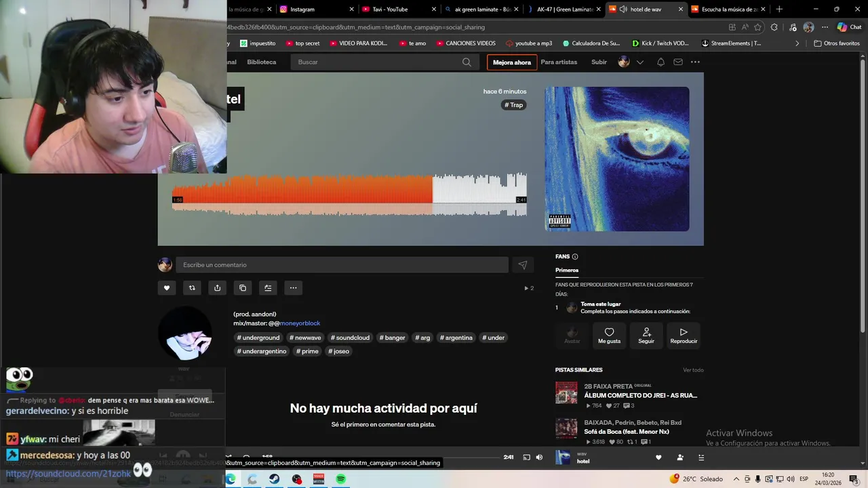Open Steam from the taskbar
Screen dimensions: 868x488
[275, 479]
